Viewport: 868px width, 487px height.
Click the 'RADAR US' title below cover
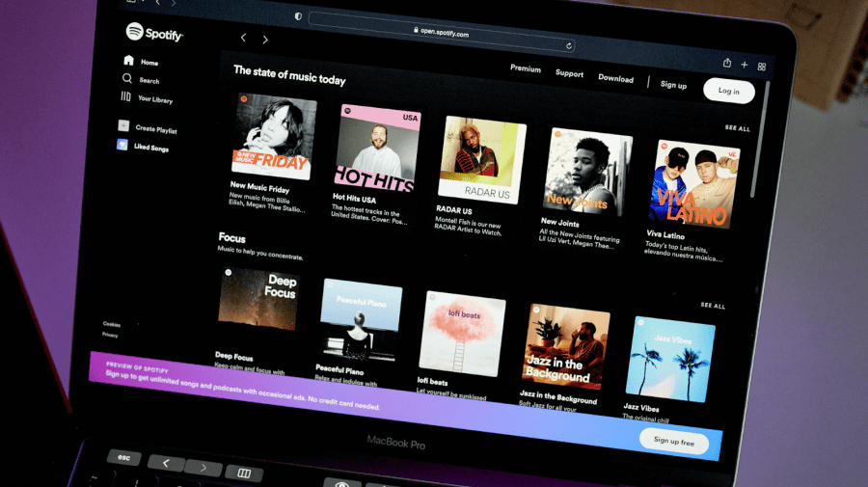(454, 210)
